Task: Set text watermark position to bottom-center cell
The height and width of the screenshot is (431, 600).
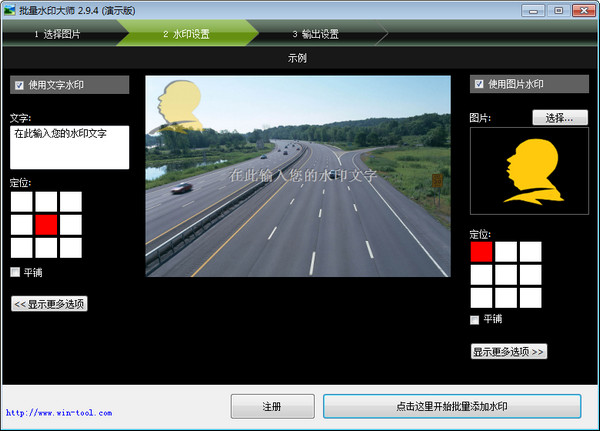Action: tap(46, 248)
